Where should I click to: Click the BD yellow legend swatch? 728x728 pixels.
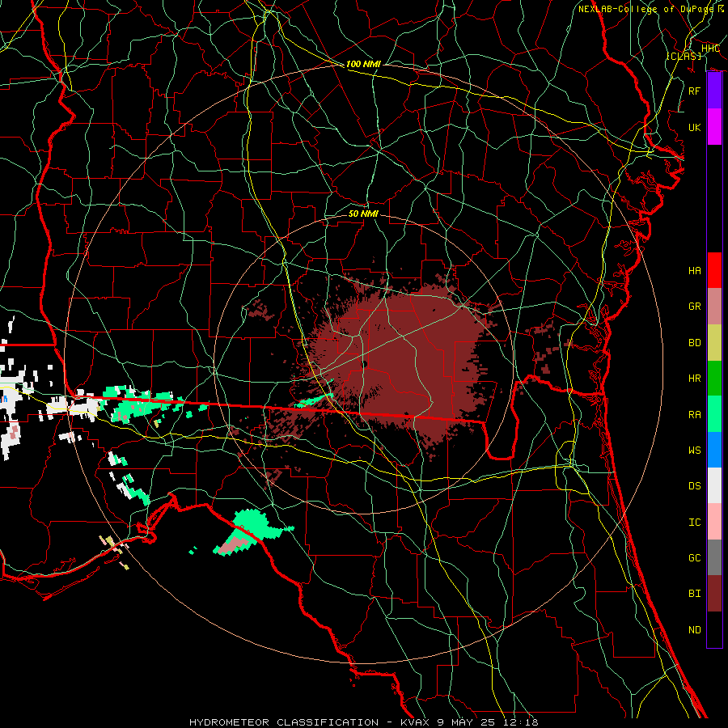[714, 343]
